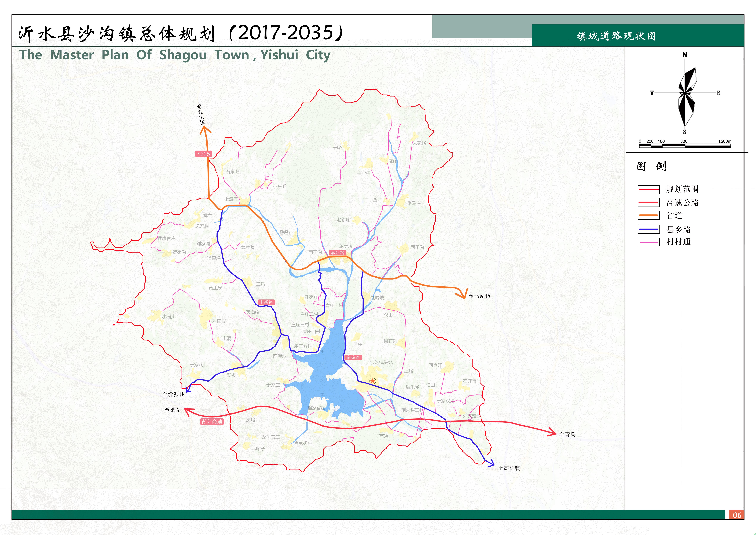Screen dimensions: 756x535
Task: Click the 刘家洞 village label
Action: tap(203, 244)
